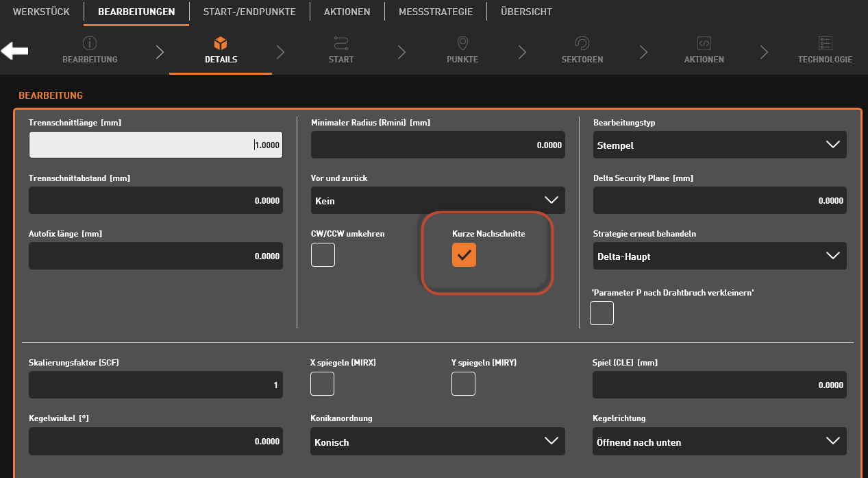Click the Trennschnittlänge input field

point(156,145)
